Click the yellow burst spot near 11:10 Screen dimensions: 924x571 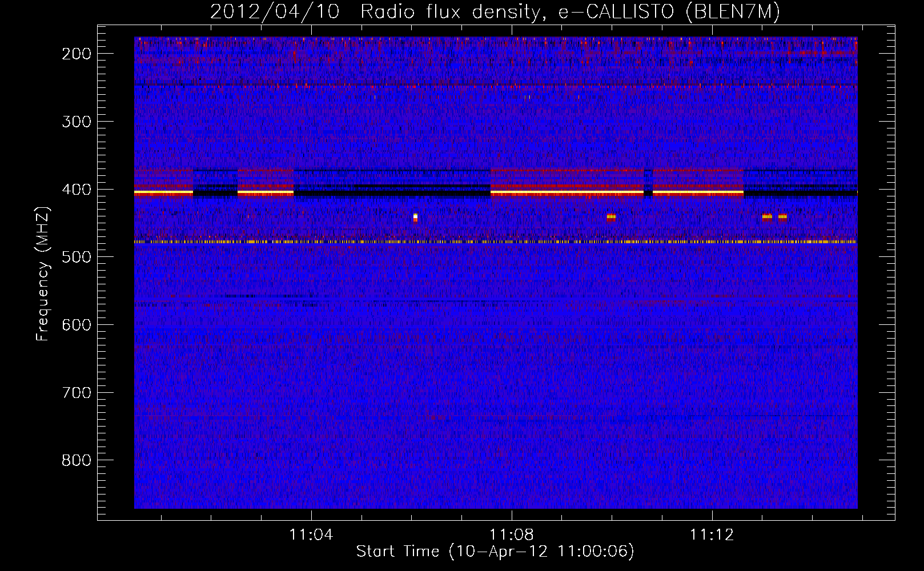pyautogui.click(x=611, y=217)
